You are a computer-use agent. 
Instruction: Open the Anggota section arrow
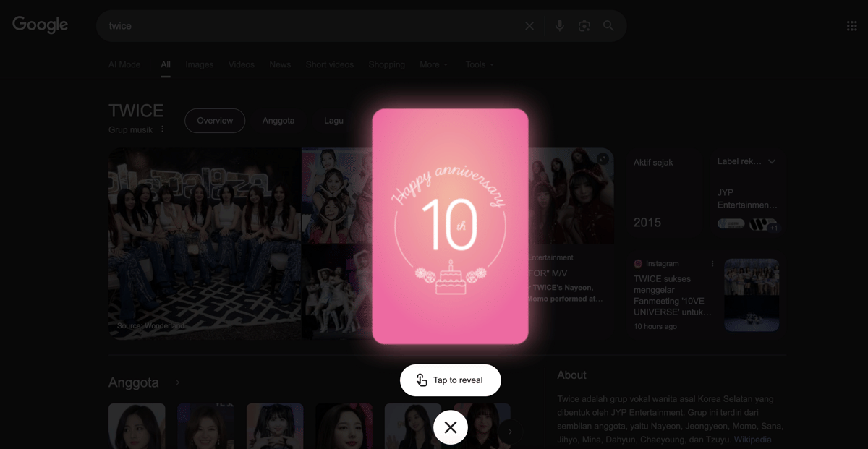(177, 382)
